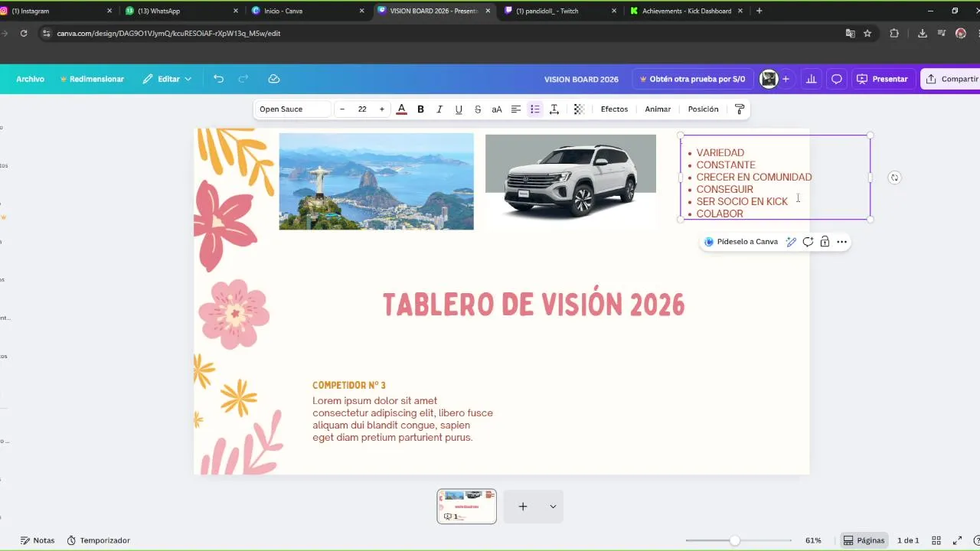The height and width of the screenshot is (551, 980).
Task: Click the text alignment icon
Action: [516, 109]
